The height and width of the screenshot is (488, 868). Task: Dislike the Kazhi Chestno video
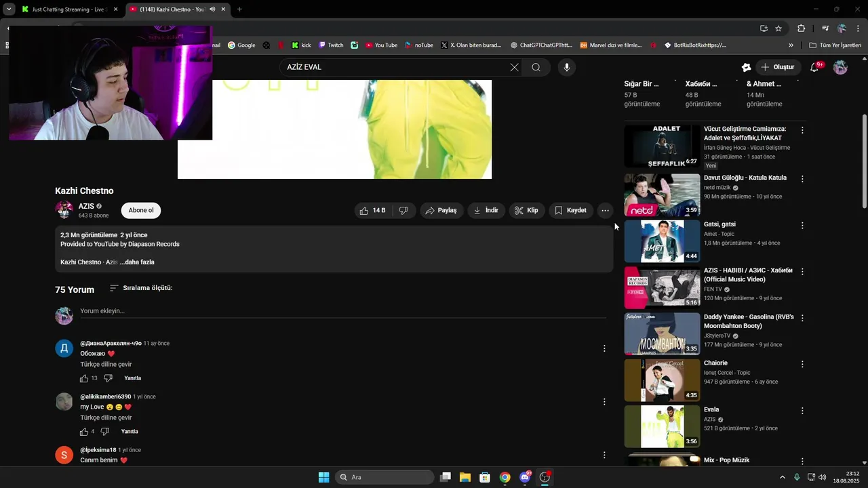(x=403, y=211)
